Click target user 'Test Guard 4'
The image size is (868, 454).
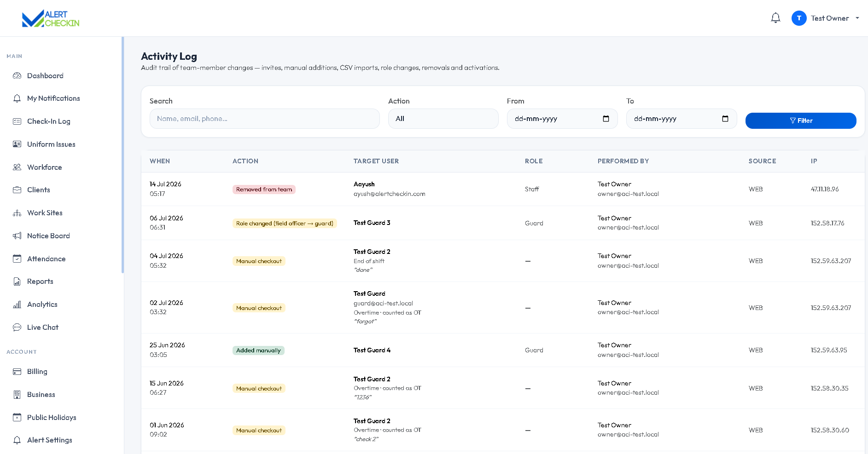(x=372, y=350)
